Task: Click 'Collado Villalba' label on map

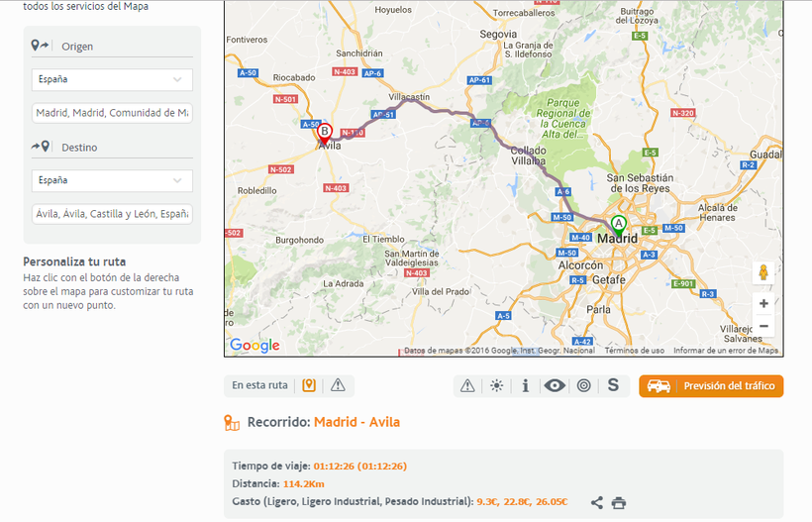Action: coord(528,156)
